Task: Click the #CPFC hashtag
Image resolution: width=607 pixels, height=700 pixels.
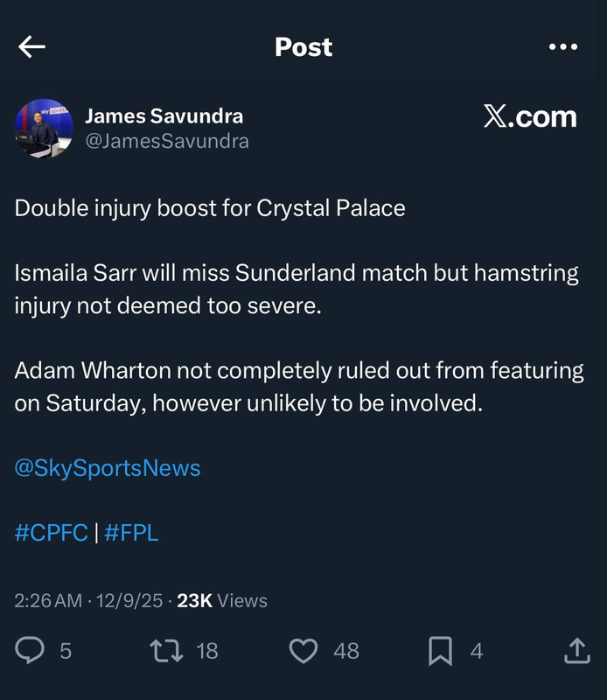Action: point(52,533)
